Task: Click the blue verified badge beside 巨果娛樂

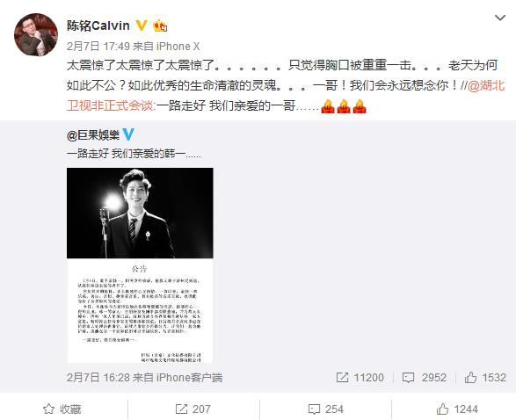Action: [128, 134]
